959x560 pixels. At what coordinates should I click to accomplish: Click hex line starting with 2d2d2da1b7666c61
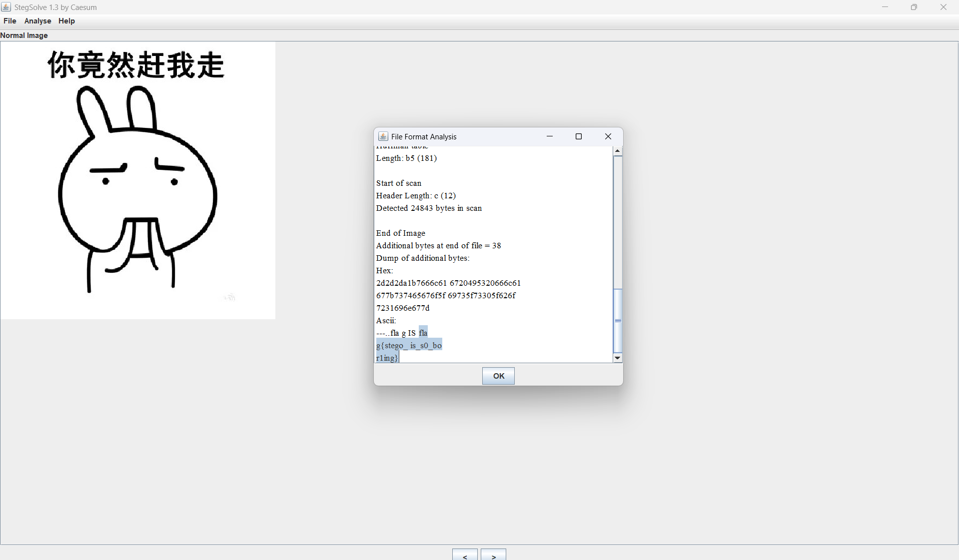tap(449, 283)
